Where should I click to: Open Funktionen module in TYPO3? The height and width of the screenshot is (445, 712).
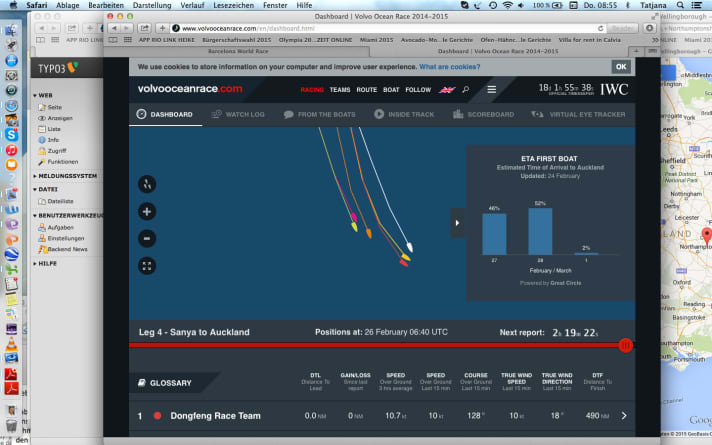click(58, 162)
